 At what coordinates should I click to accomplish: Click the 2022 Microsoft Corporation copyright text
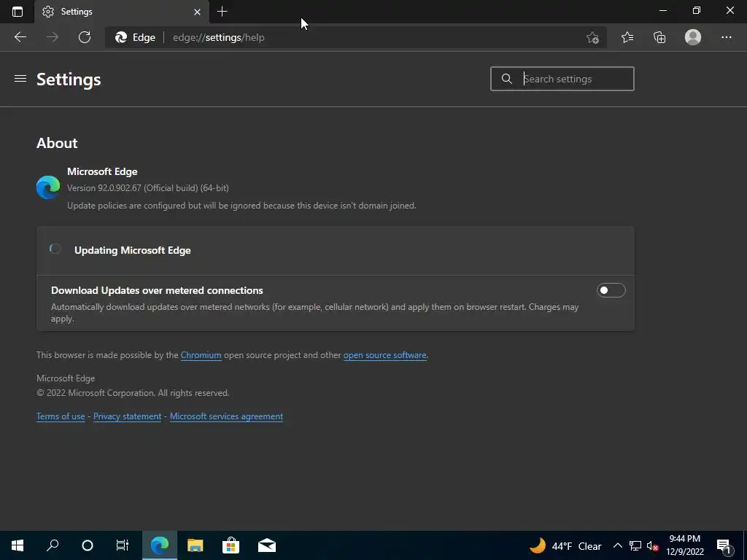[x=133, y=393]
